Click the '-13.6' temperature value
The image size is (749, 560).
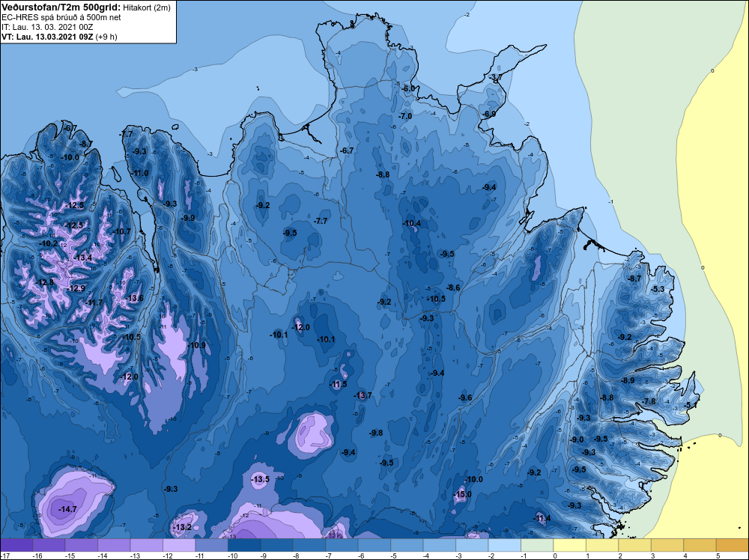[x=134, y=299]
